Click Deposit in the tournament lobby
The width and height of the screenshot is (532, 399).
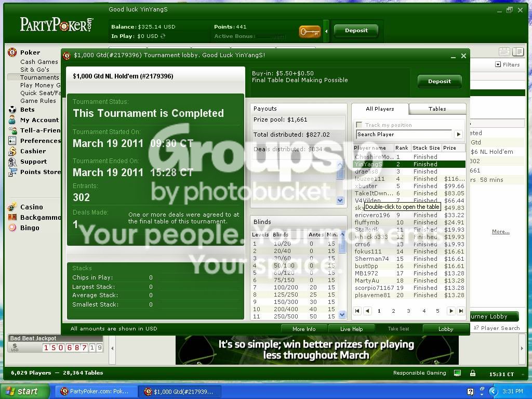[x=440, y=82]
